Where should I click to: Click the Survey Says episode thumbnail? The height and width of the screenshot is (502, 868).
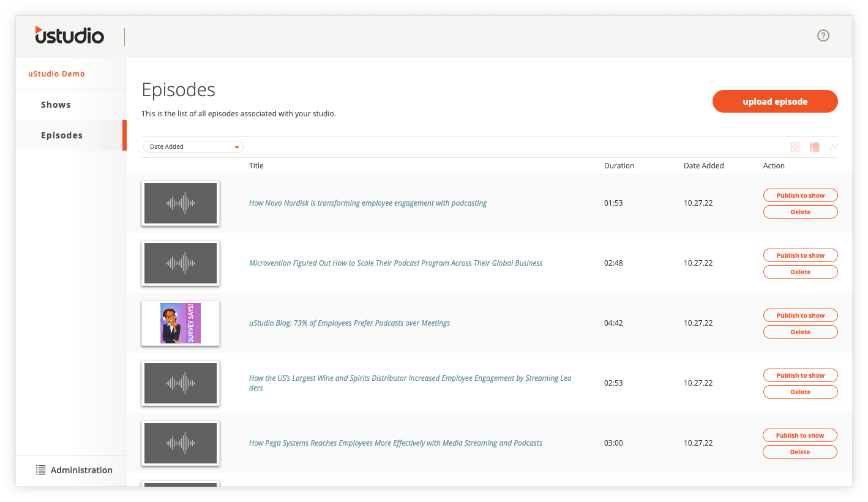tap(181, 323)
